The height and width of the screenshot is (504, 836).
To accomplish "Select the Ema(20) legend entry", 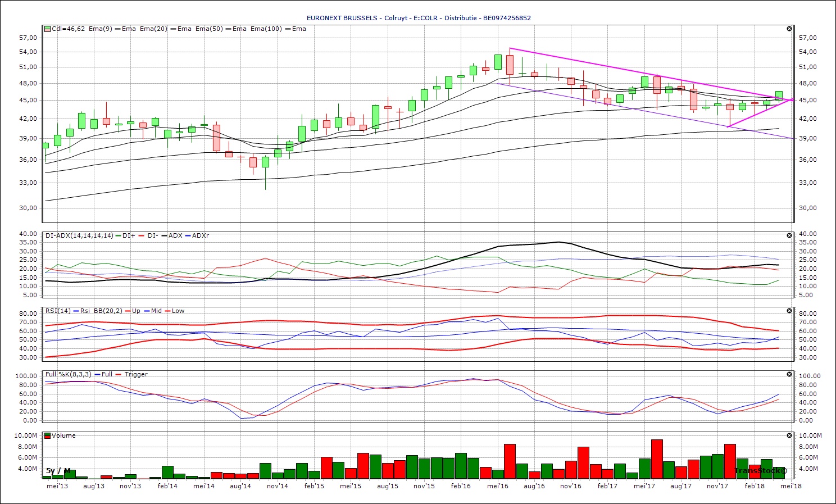I will (x=153, y=29).
